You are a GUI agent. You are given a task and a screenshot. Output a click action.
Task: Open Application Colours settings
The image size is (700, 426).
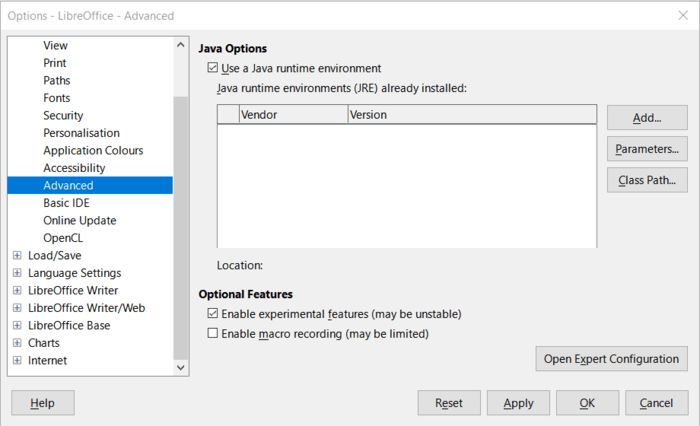[x=93, y=150]
